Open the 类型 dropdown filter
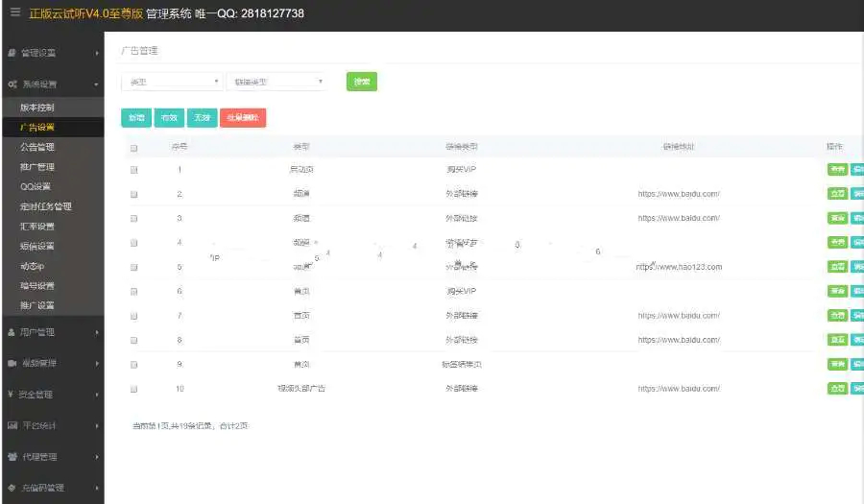Image resolution: width=864 pixels, height=504 pixels. [x=172, y=82]
